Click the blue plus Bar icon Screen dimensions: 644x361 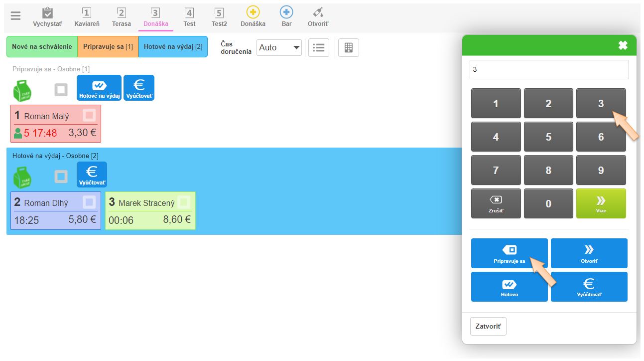tap(286, 13)
